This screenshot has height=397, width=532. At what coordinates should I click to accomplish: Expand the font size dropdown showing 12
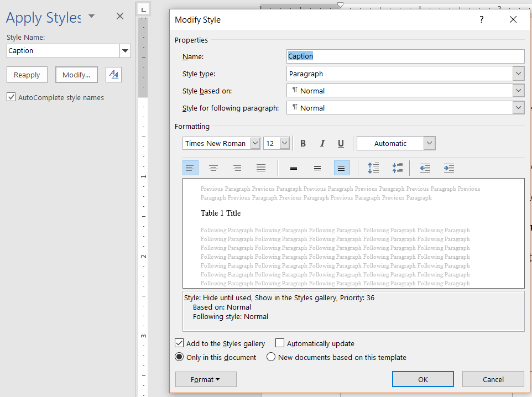tap(284, 144)
